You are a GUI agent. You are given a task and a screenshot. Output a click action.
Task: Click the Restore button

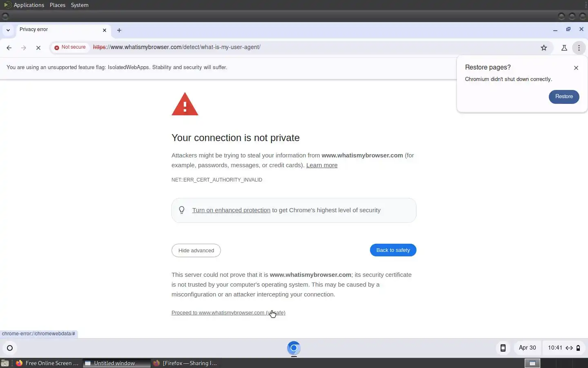tap(564, 96)
